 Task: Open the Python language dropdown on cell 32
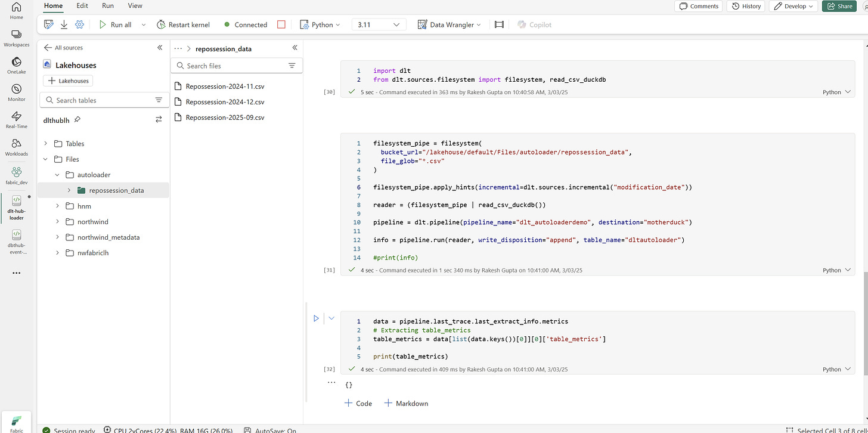836,369
